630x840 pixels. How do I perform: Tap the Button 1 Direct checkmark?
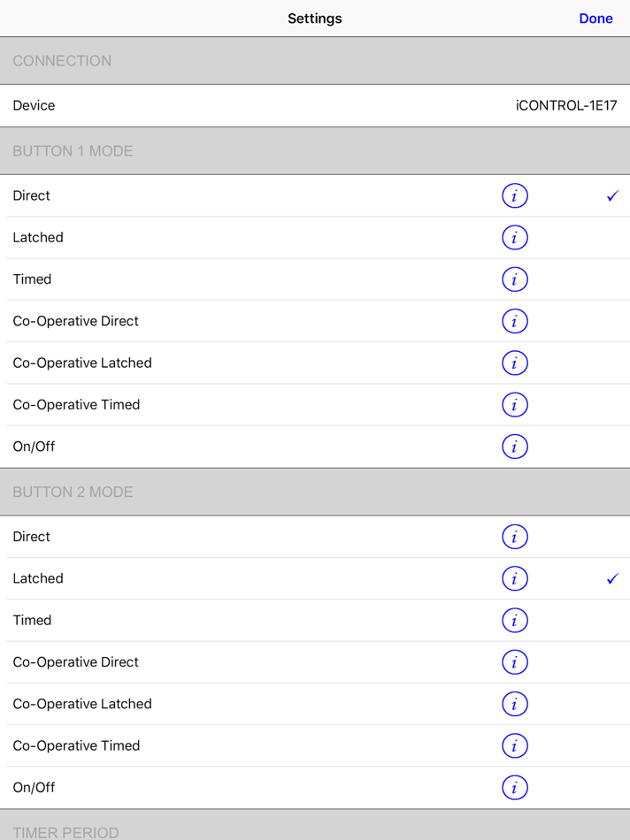pyautogui.click(x=612, y=195)
